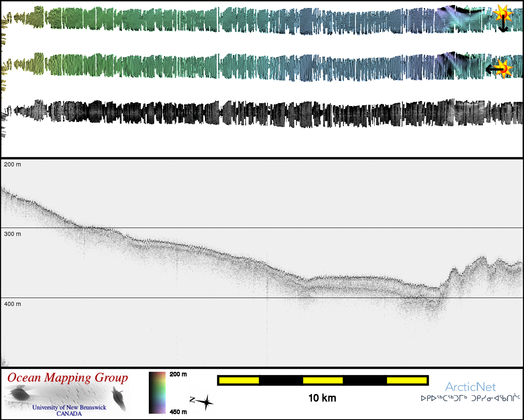Click the sun icon with downward arrow
The image size is (524, 420).
coord(502,13)
